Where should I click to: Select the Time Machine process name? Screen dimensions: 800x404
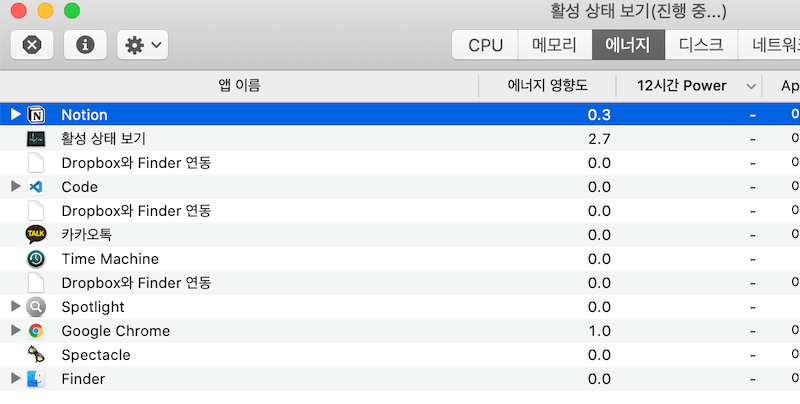110,259
